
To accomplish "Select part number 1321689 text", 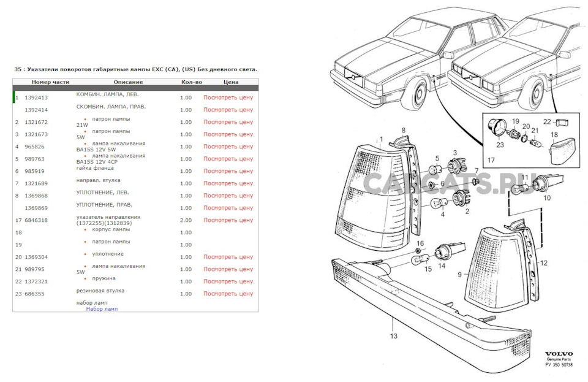I will tap(36, 183).
